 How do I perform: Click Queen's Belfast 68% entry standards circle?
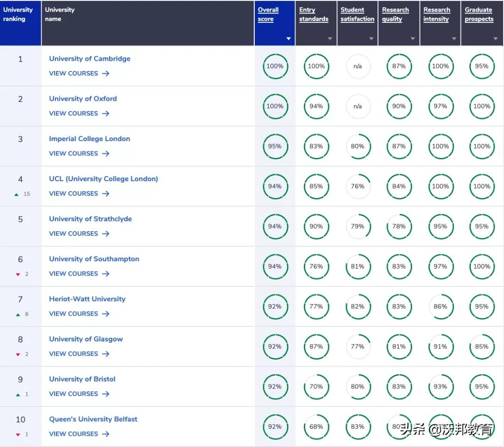[316, 427]
